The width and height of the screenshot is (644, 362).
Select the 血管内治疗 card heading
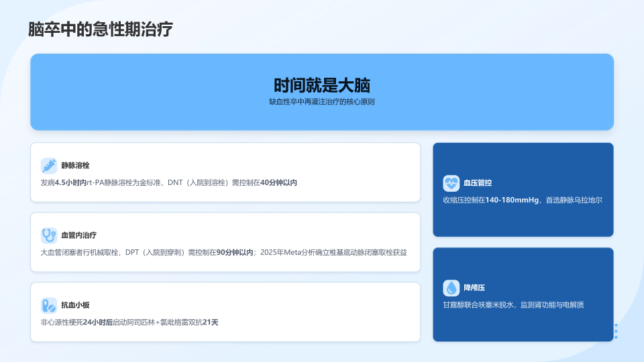point(79,235)
